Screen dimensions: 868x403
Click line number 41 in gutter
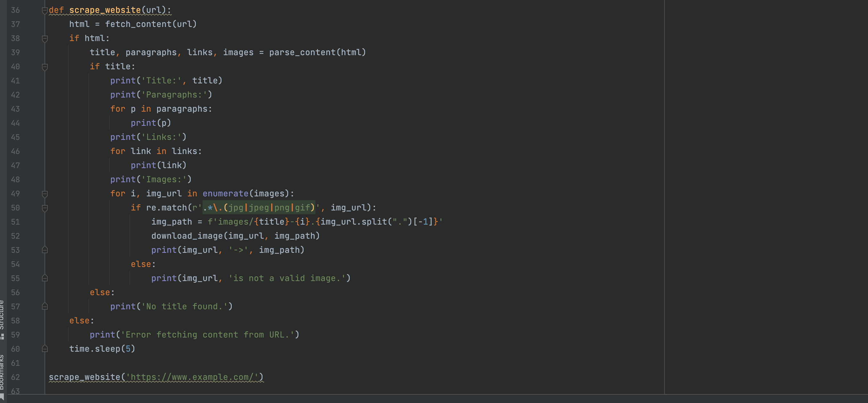tap(15, 81)
